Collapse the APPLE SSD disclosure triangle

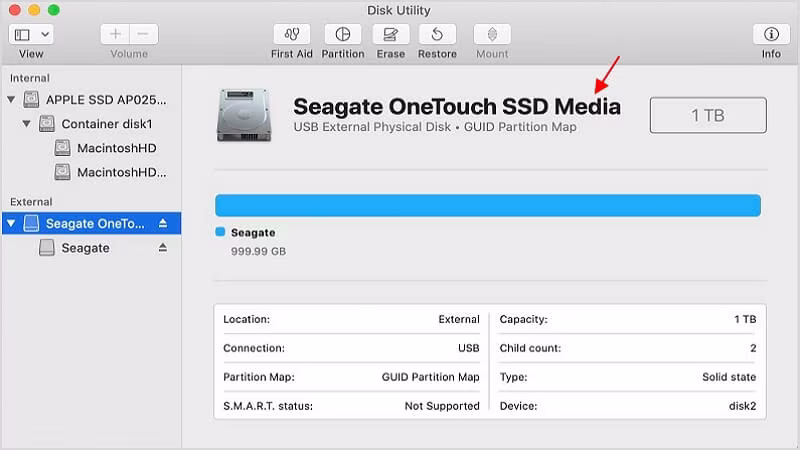click(x=11, y=99)
